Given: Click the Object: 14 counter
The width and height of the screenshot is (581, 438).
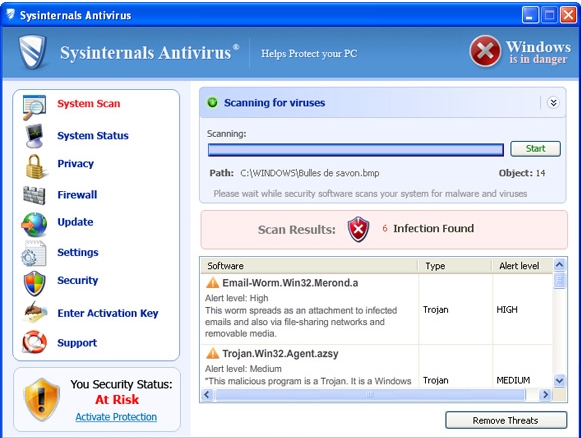Looking at the screenshot, I should pyautogui.click(x=522, y=173).
